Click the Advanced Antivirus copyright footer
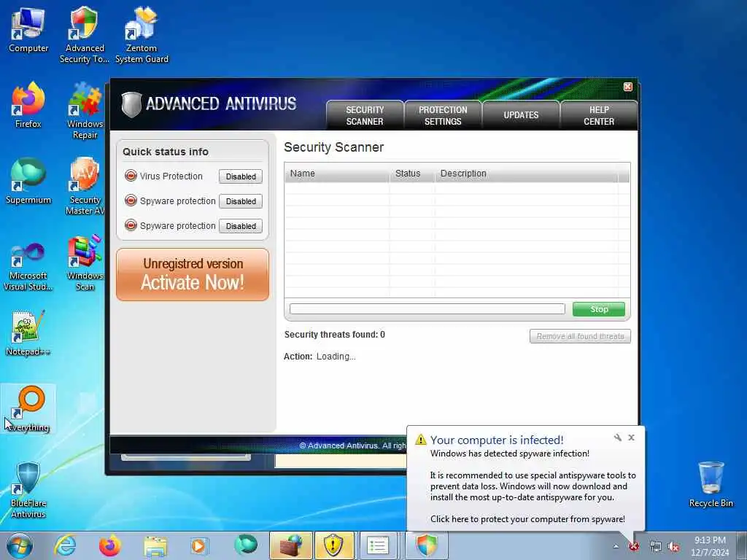The image size is (747, 560). coord(352,446)
